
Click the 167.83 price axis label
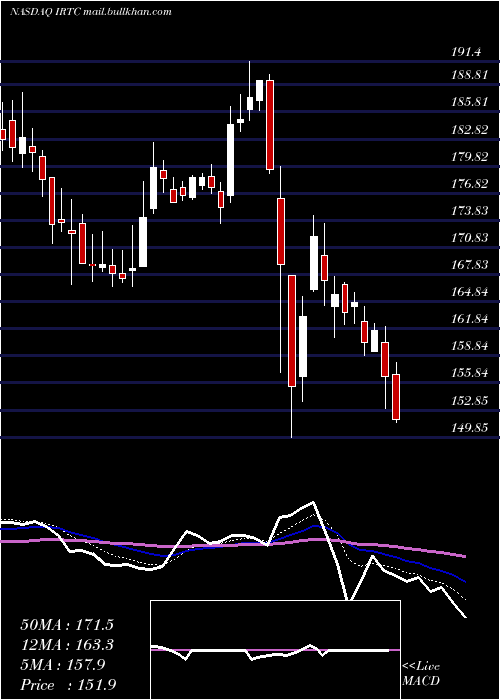click(x=469, y=265)
